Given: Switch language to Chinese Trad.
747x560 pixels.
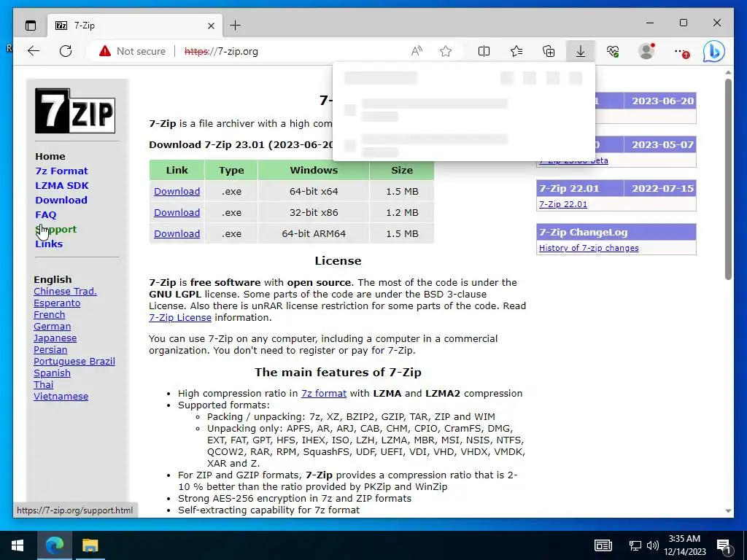Looking at the screenshot, I should [x=65, y=292].
